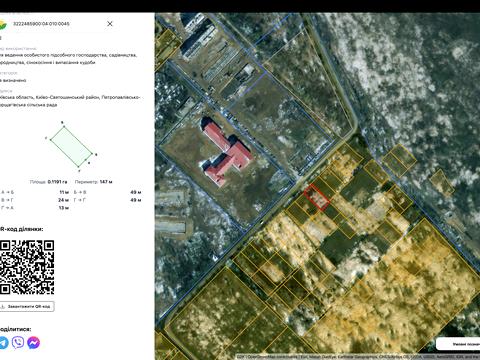This screenshot has height=360, width=480.
Task: Click the green parcel shape diagram
Action: (71, 147)
